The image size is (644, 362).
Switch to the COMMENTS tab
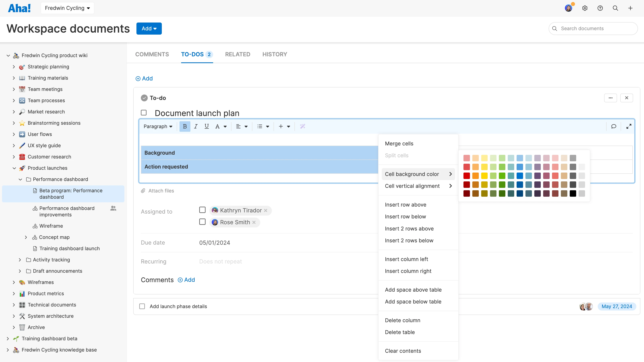coord(152,54)
